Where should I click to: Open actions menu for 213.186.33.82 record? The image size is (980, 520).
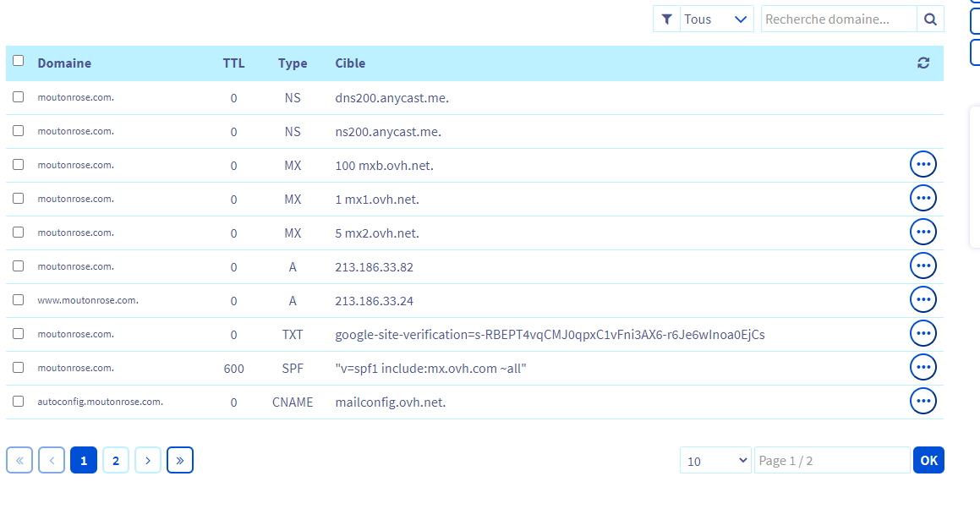(x=923, y=265)
